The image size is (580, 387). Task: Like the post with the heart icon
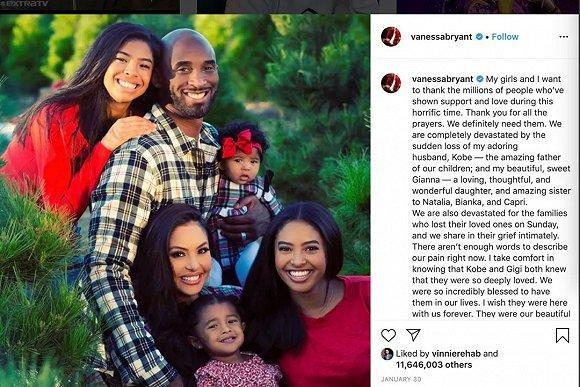point(388,335)
